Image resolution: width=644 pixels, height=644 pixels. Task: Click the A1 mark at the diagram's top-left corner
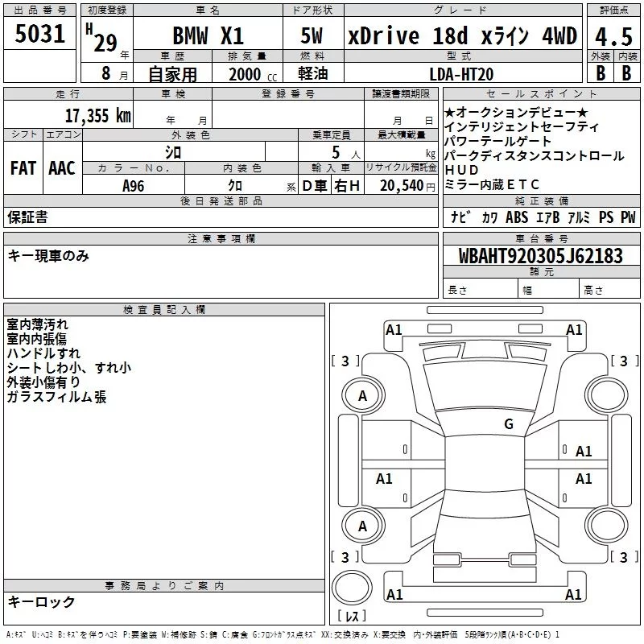pyautogui.click(x=394, y=329)
